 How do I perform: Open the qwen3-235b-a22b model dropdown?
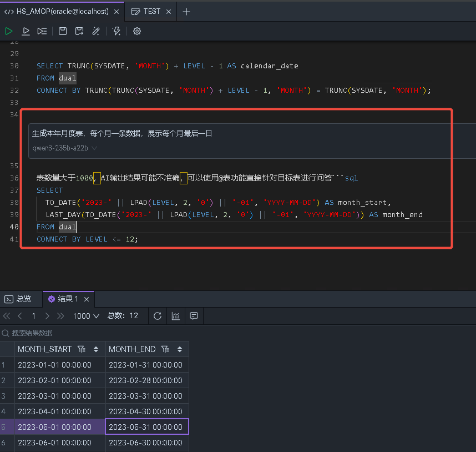[x=65, y=148]
